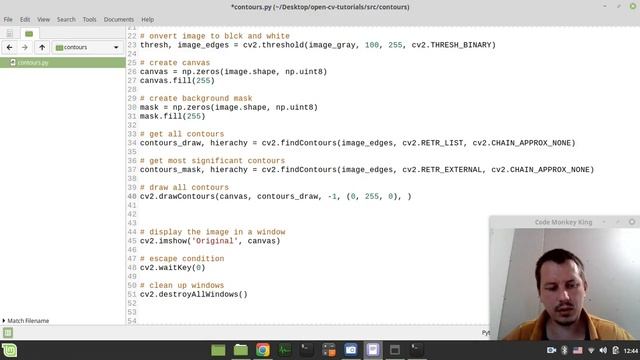Open the 12:44 clock calendar
This screenshot has width=640, height=360.
tap(631, 351)
